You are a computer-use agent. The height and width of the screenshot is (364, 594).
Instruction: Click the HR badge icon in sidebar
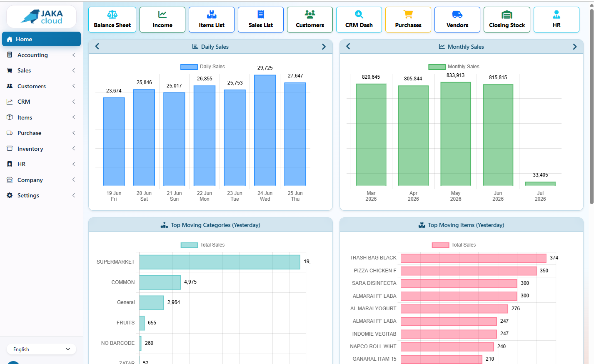pos(10,164)
